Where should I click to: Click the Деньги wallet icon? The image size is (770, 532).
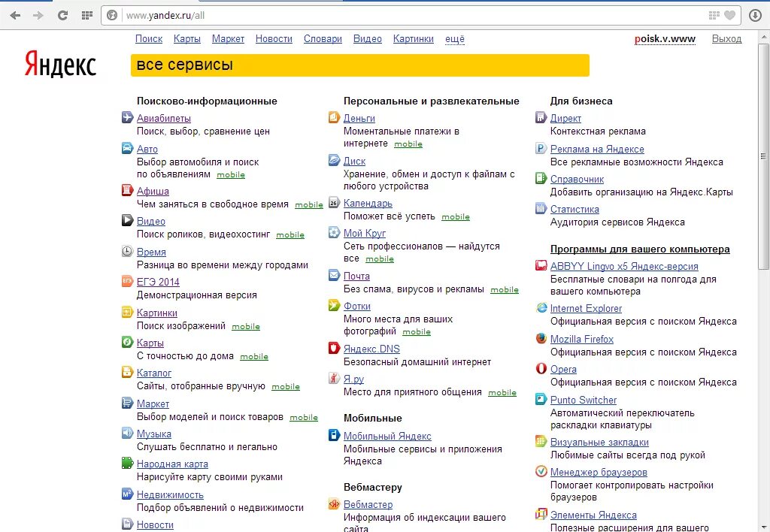coord(334,117)
